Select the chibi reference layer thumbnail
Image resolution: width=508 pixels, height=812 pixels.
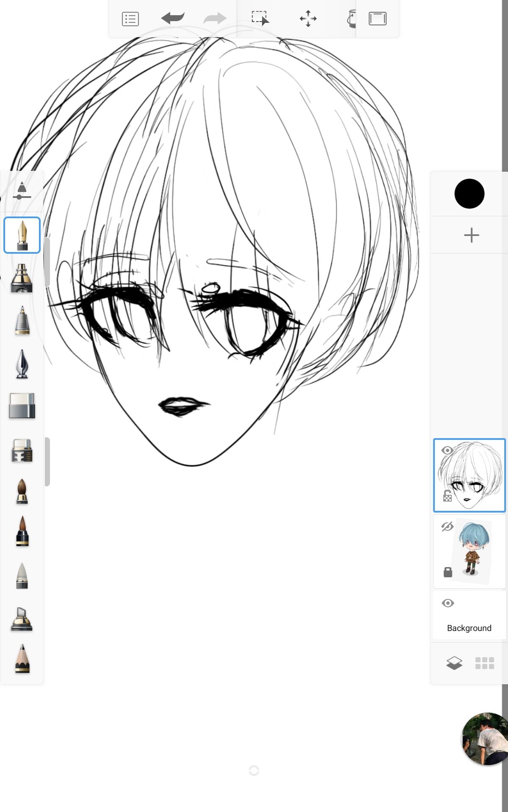click(469, 551)
